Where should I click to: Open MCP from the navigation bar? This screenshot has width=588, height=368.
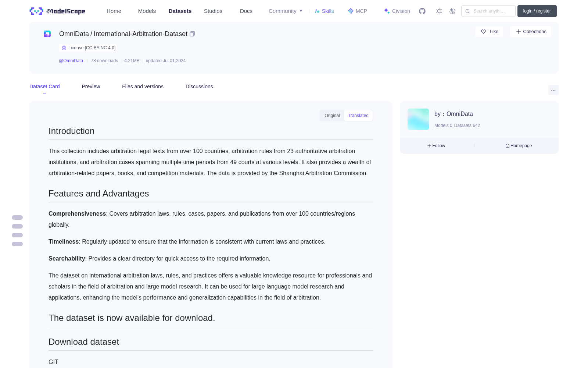pyautogui.click(x=358, y=11)
